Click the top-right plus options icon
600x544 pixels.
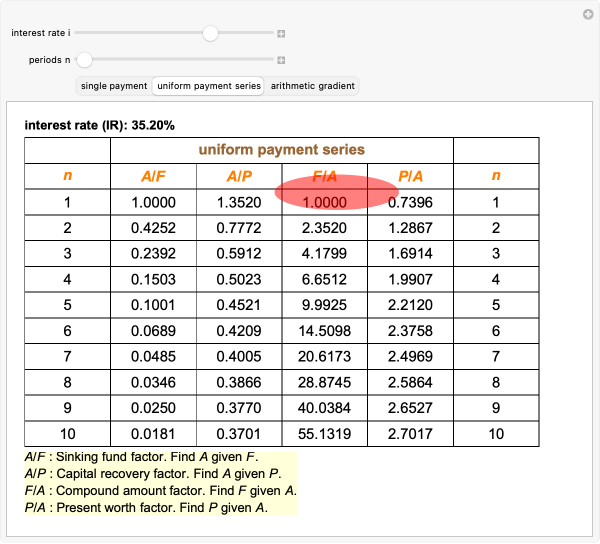pos(588,14)
